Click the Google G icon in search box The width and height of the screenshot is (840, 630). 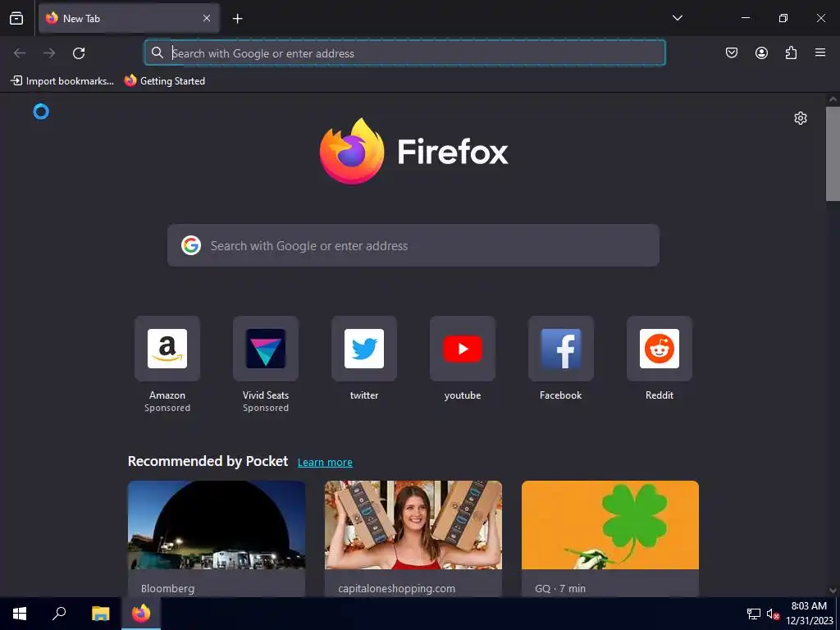click(x=190, y=245)
